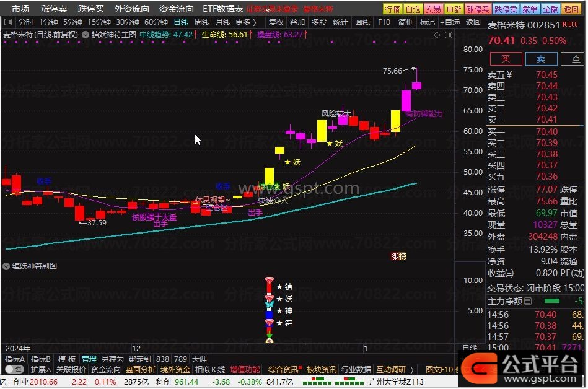Open the 境外资金 tab
The height and width of the screenshot is (389, 588).
175,370
